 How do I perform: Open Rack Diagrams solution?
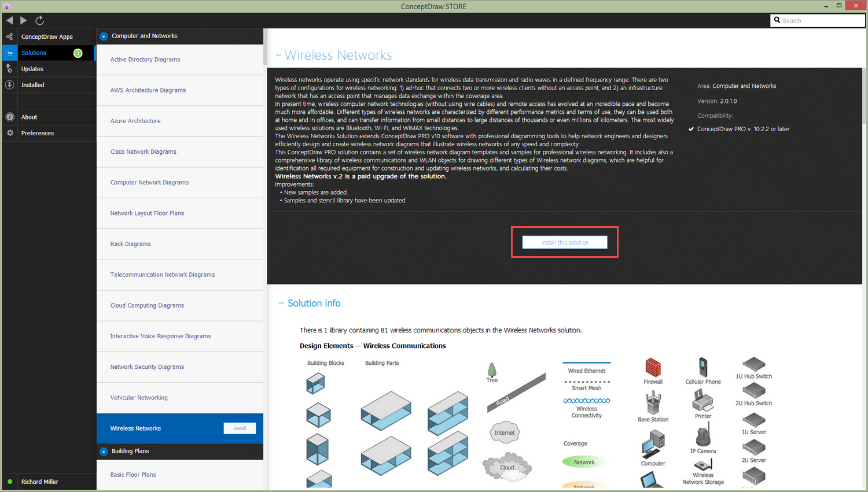(x=180, y=243)
